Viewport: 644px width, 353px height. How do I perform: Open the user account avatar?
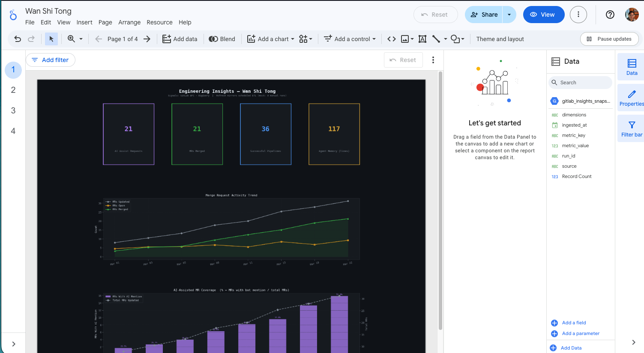632,15
